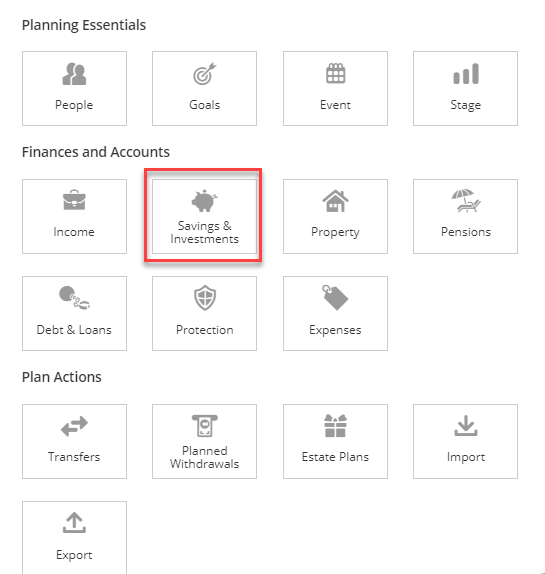The image size is (545, 574).
Task: Click the Savings & Investments label text
Action: pos(205,232)
